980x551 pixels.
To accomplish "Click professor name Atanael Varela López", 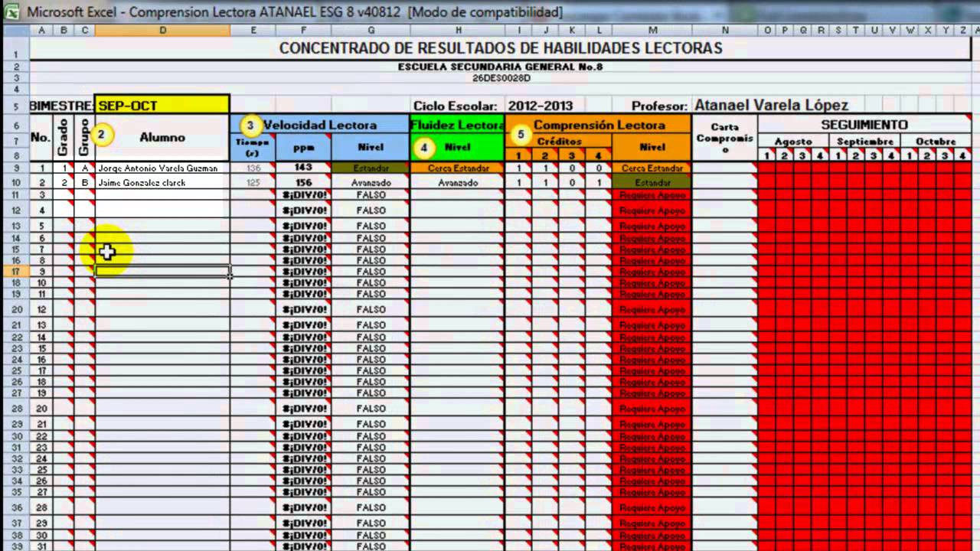I will pyautogui.click(x=771, y=106).
